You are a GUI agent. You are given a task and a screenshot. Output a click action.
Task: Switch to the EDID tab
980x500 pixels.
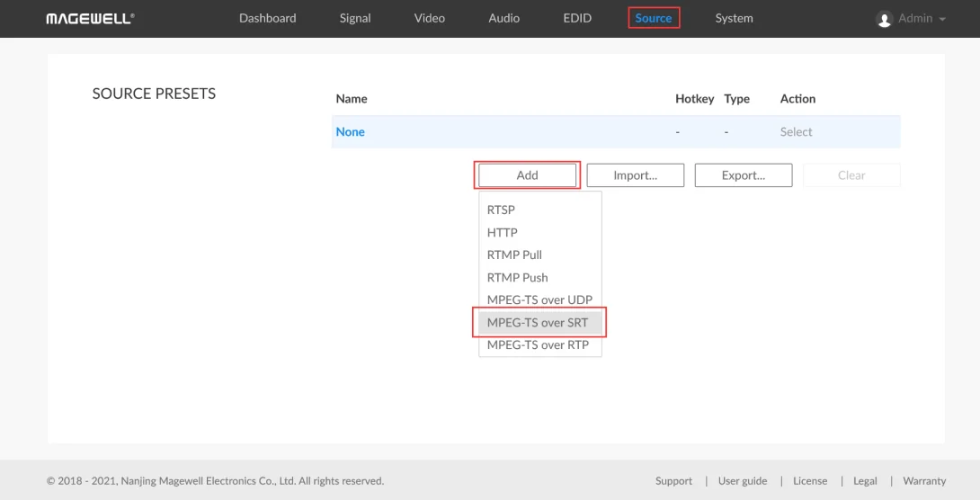coord(577,18)
